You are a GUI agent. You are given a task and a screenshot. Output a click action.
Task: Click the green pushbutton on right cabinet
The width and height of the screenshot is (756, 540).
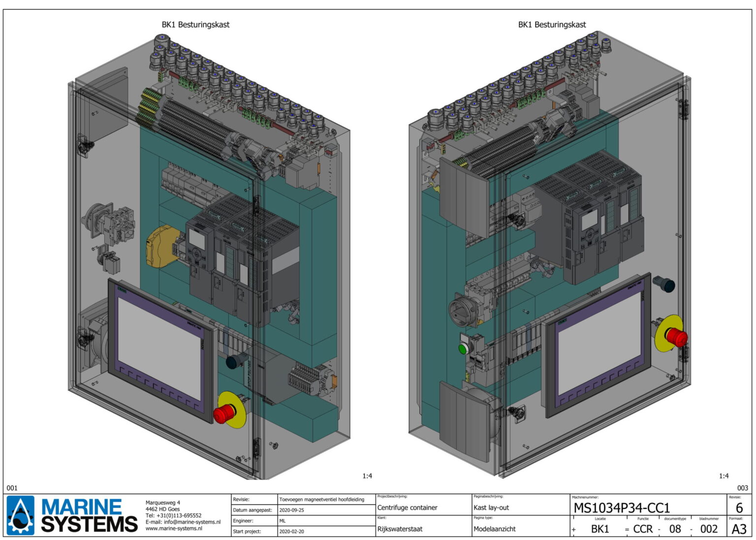pyautogui.click(x=463, y=347)
